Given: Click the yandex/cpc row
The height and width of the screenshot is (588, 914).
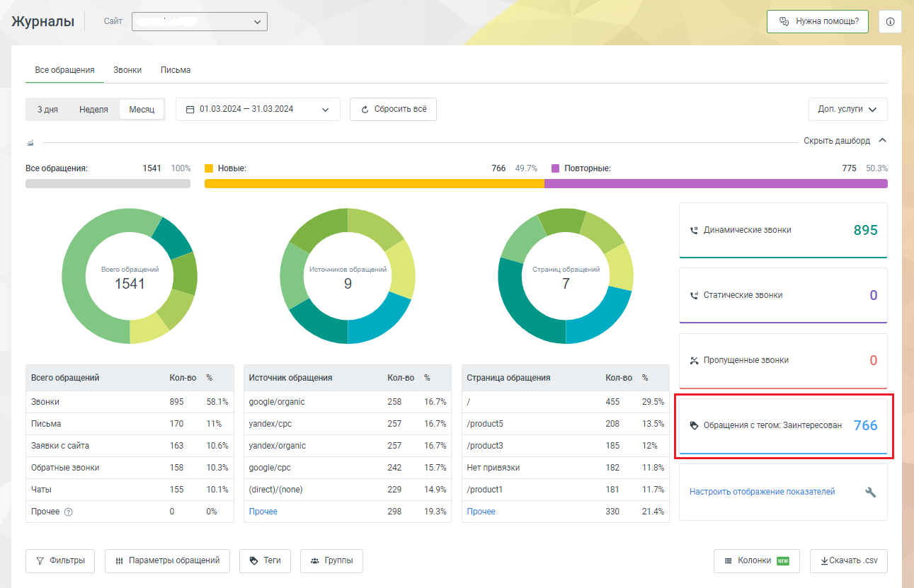Looking at the screenshot, I should [348, 424].
